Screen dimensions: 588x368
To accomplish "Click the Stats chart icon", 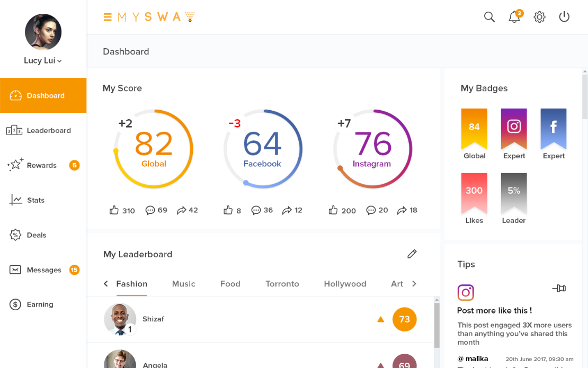I will pos(15,200).
